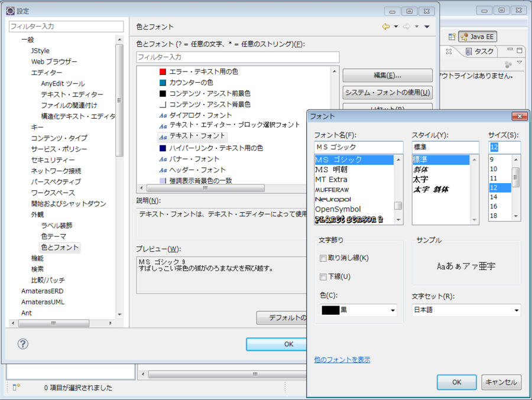Minimize the outline view panel
The width and height of the screenshot is (532, 400).
[510, 50]
